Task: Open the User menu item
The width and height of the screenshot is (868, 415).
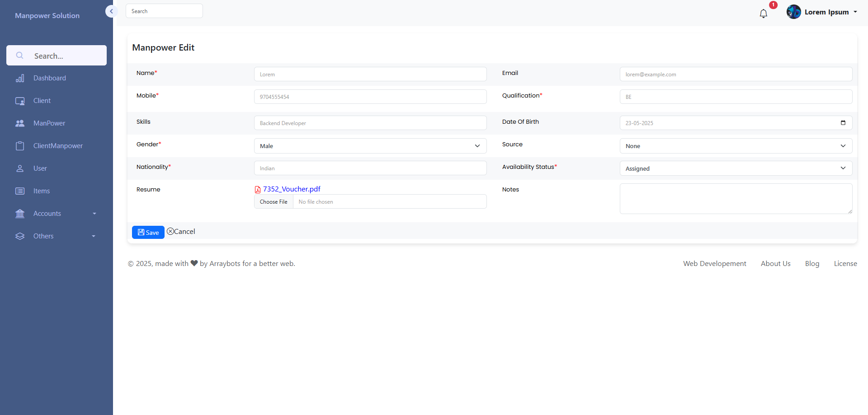Action: [40, 168]
